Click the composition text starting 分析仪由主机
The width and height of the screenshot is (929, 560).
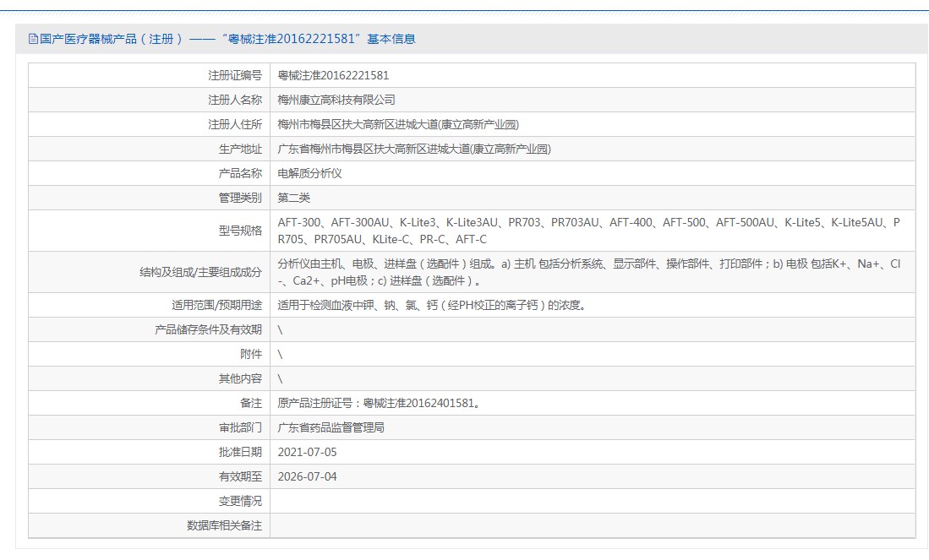tap(589, 272)
